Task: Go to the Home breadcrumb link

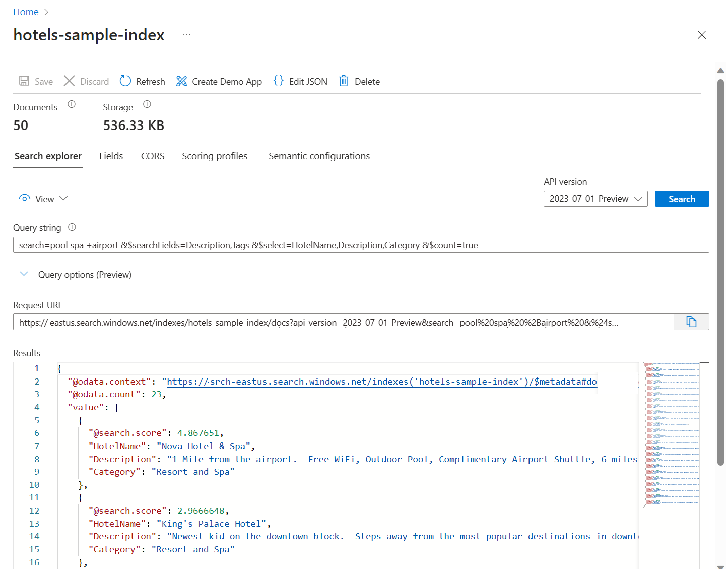Action: [x=26, y=12]
